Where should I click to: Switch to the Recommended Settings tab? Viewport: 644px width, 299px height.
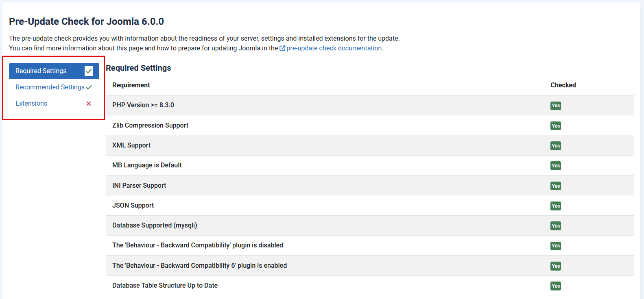[x=50, y=87]
